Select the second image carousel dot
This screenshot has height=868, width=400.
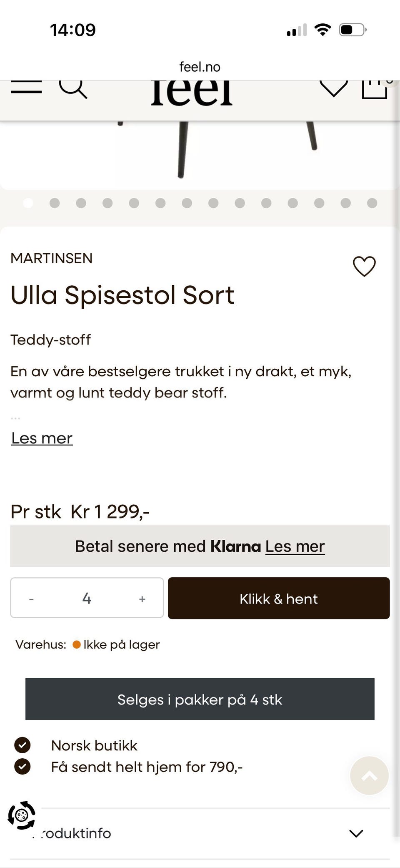55,203
